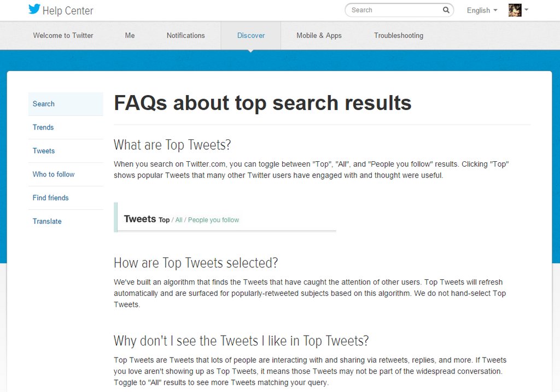Open the Translate sidebar link
Image resolution: width=560 pixels, height=392 pixels.
pos(66,221)
